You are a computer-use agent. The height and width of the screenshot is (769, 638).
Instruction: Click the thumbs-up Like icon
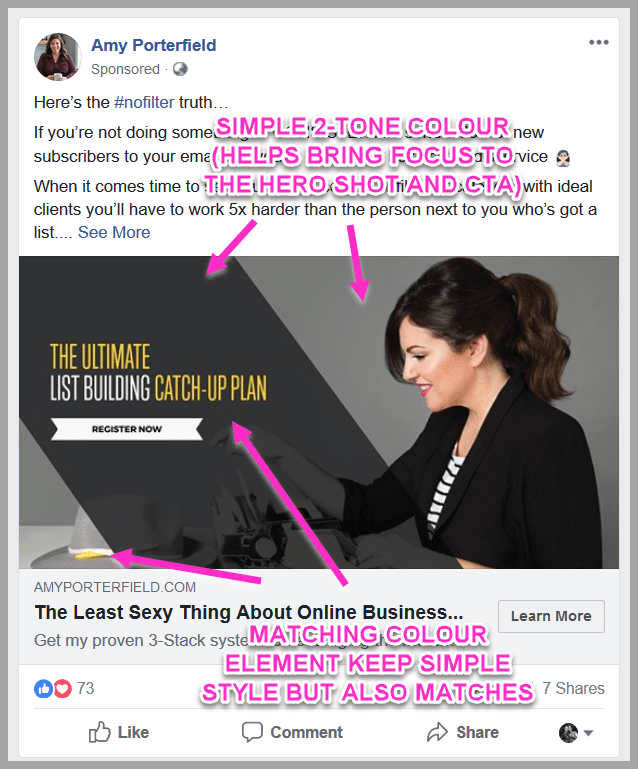pyautogui.click(x=99, y=732)
